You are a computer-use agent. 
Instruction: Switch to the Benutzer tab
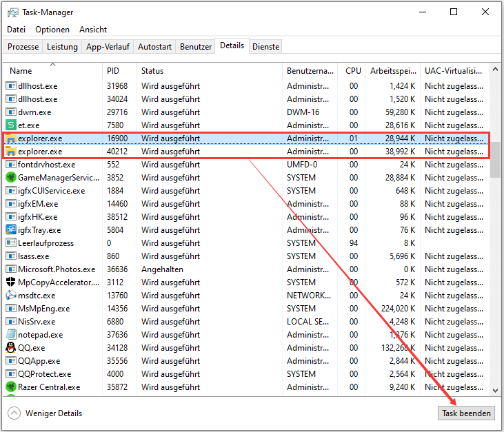196,47
